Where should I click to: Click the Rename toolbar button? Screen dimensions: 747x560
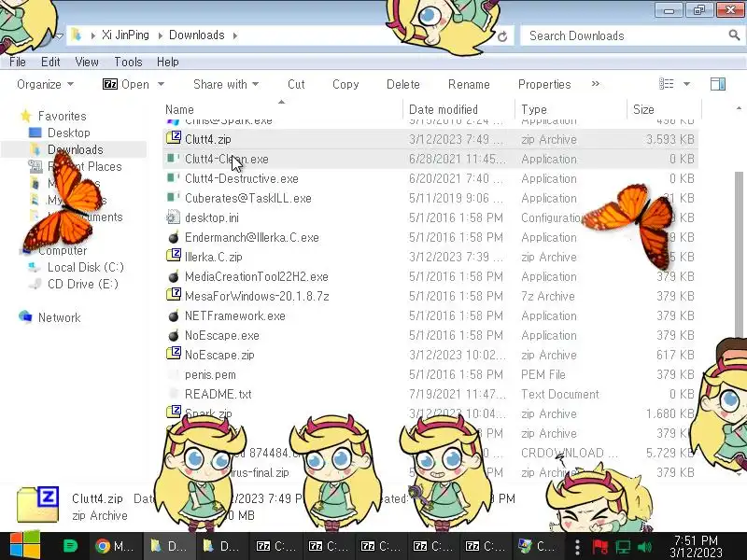click(469, 84)
